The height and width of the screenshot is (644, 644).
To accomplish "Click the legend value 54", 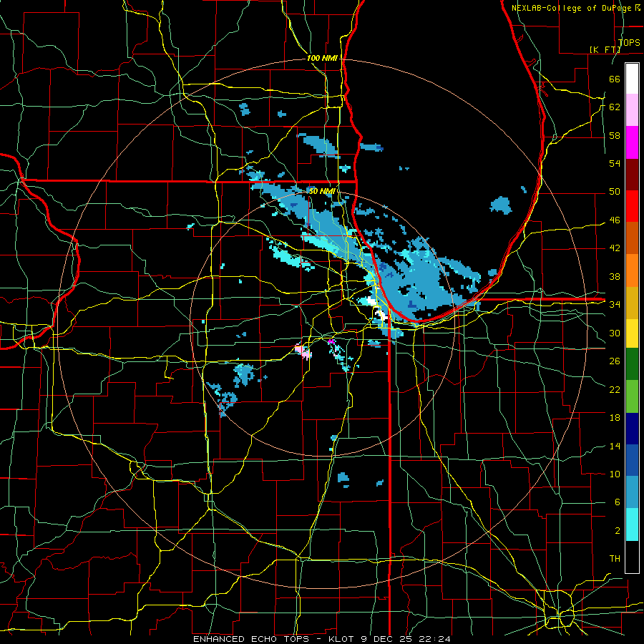I will [615, 163].
